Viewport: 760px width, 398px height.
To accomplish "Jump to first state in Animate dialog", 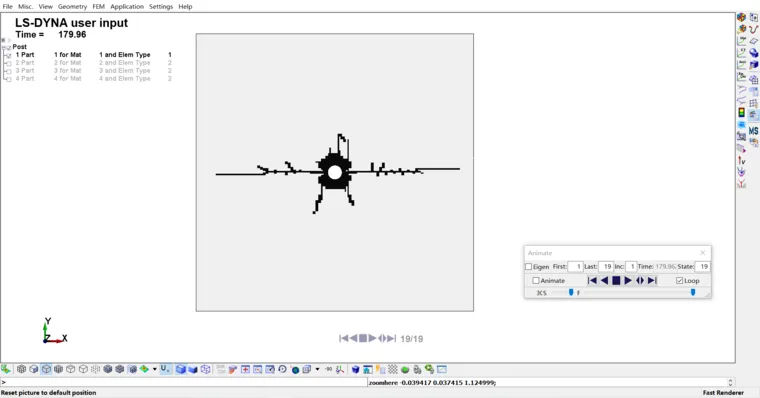I will tap(592, 281).
